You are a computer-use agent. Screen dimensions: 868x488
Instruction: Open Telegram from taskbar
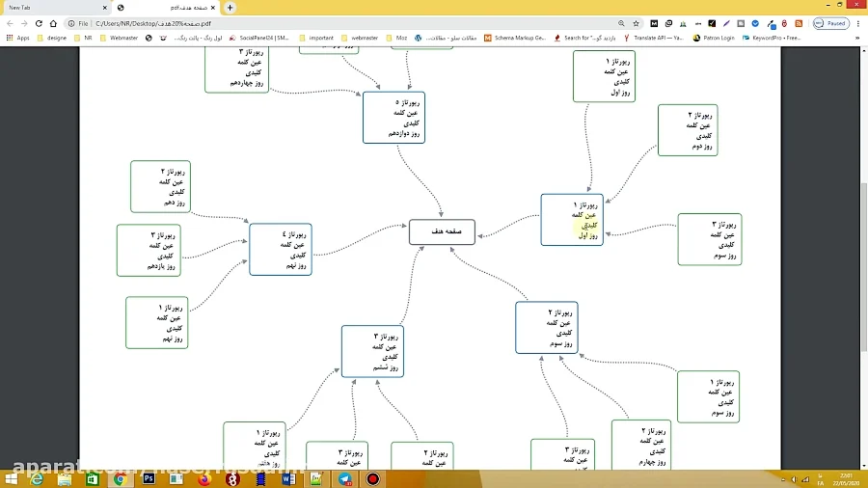tap(345, 479)
